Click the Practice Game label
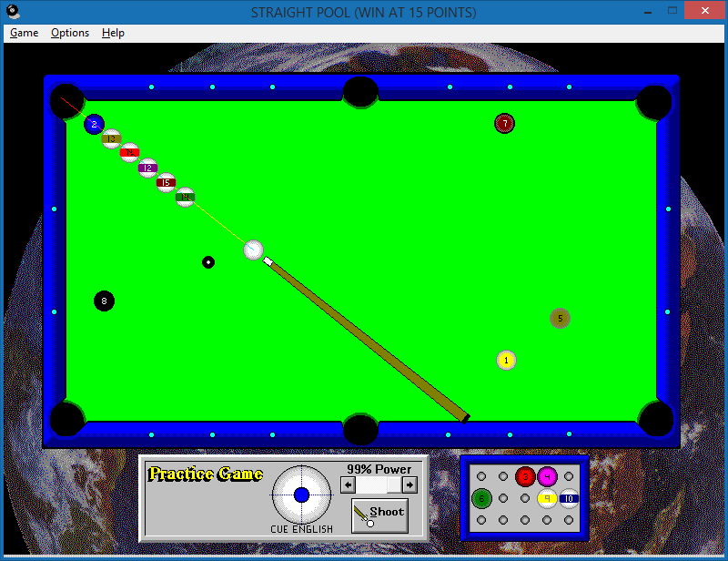The image size is (728, 561). pyautogui.click(x=206, y=474)
